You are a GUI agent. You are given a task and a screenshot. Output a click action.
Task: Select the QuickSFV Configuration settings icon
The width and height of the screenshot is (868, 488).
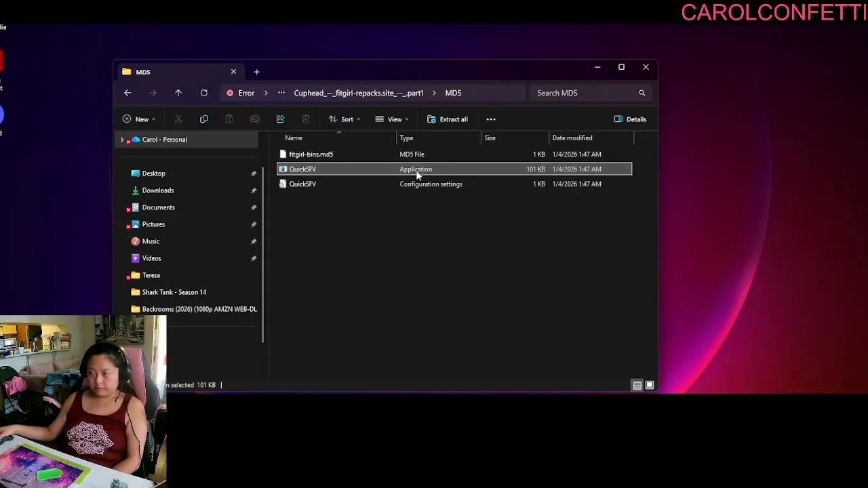pyautogui.click(x=283, y=184)
